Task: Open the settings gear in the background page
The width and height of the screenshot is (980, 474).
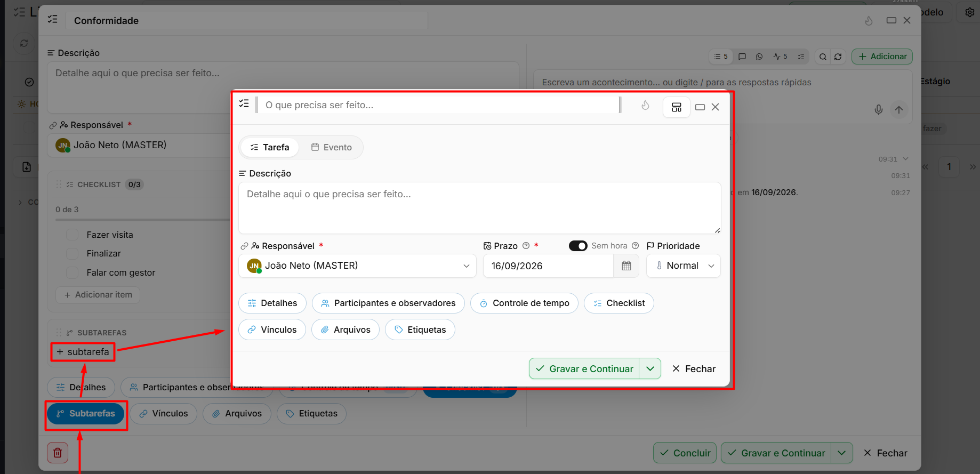Action: click(x=970, y=12)
